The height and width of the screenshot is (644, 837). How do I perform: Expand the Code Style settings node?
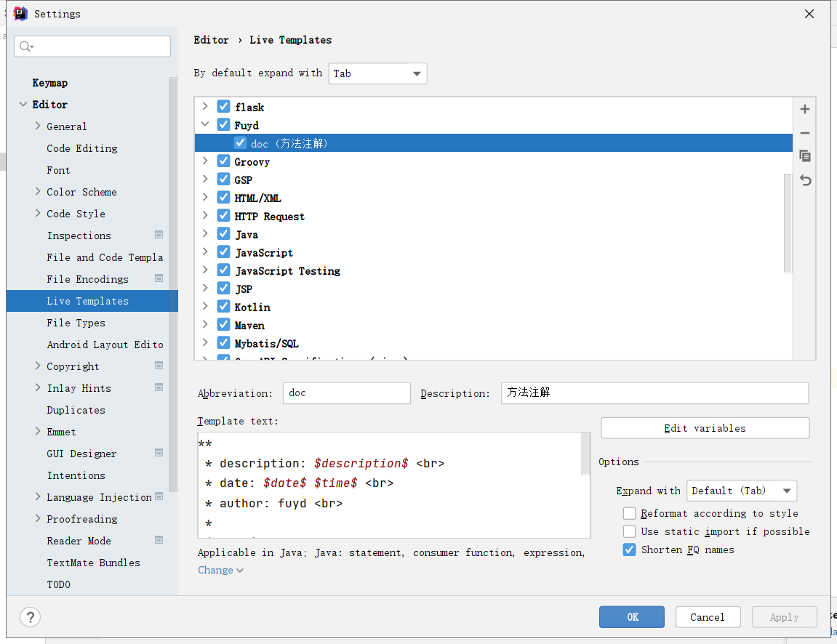pos(38,214)
